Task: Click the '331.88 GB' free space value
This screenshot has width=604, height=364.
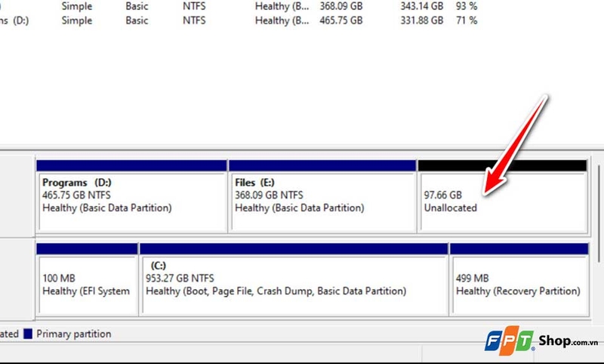Action: point(421,20)
